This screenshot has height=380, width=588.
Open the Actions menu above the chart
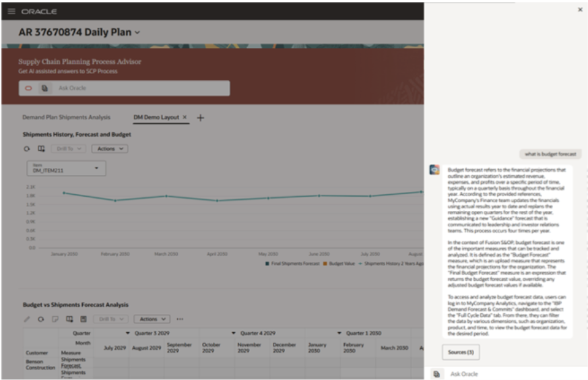coord(110,149)
